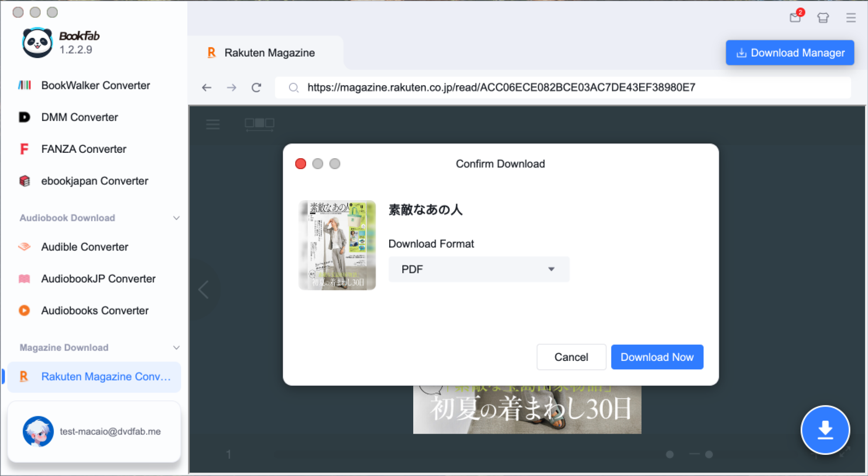Click the magazine cover thumbnail in dialog
The image size is (868, 476).
click(x=337, y=245)
